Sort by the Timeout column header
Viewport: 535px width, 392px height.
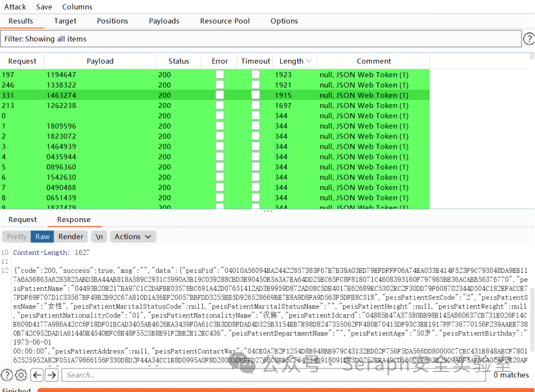[x=256, y=61]
